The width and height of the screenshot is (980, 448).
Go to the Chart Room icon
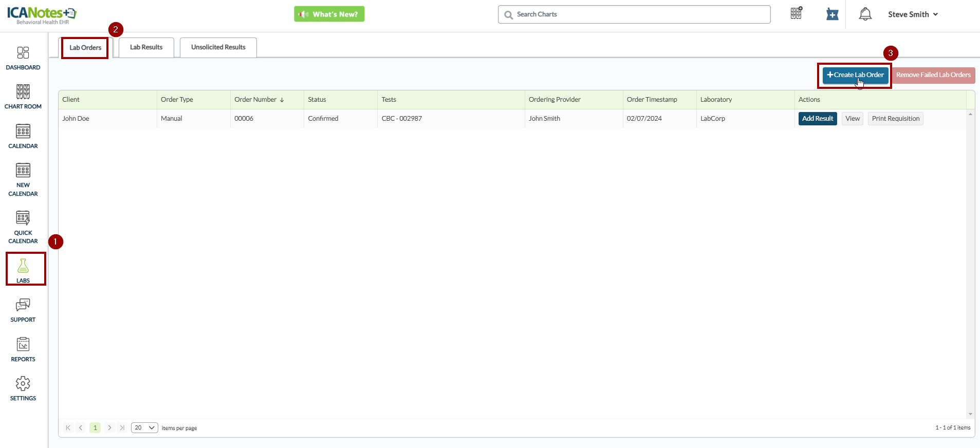pos(23,92)
